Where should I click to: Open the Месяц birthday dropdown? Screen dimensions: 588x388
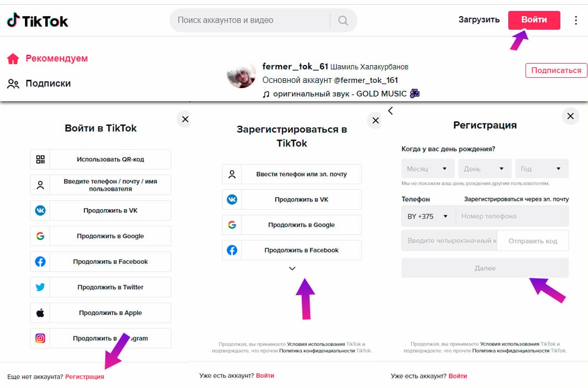pos(427,168)
